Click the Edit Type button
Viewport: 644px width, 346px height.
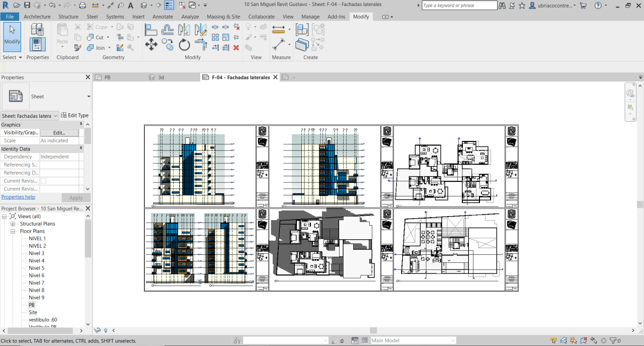pos(74,115)
